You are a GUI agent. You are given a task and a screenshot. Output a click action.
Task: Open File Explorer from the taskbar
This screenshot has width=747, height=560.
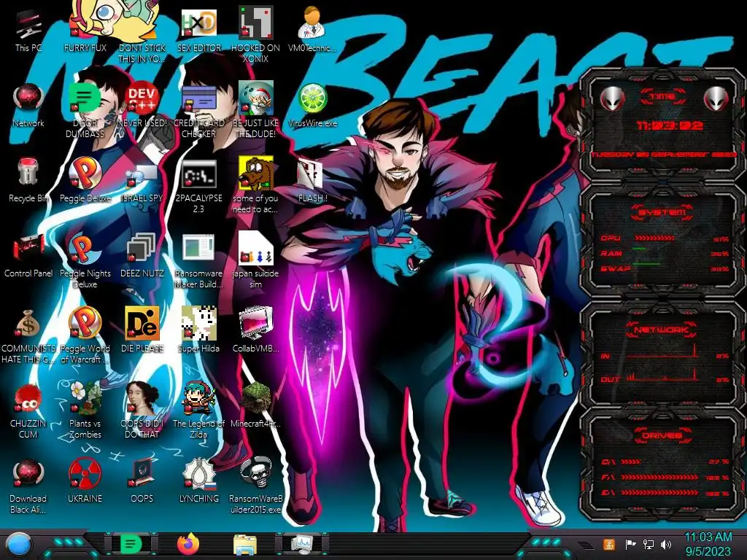(x=245, y=545)
